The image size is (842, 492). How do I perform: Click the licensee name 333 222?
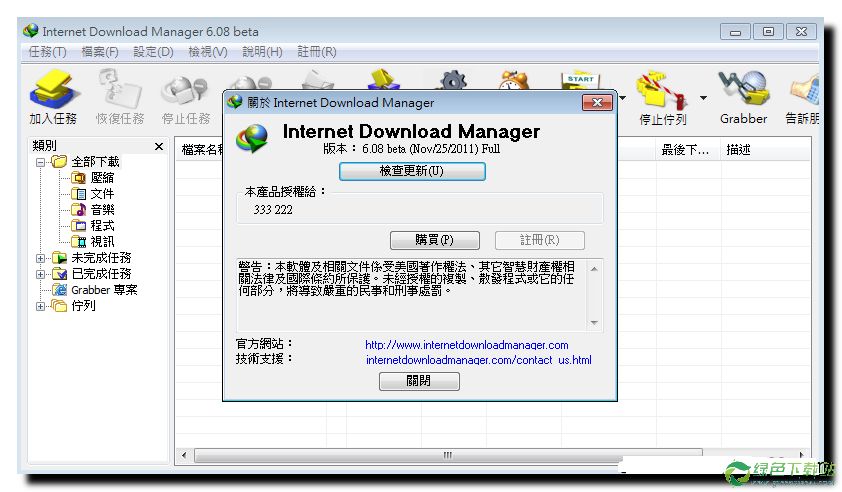[x=273, y=210]
